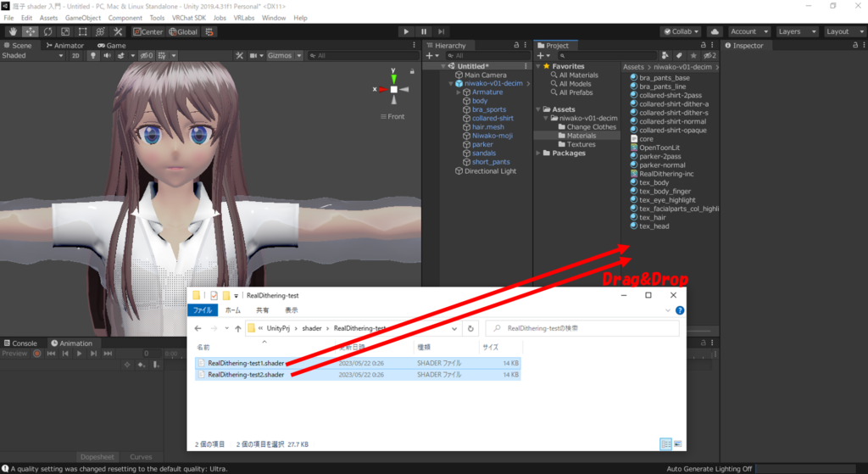The height and width of the screenshot is (474, 868).
Task: Click the Pause button in the toolbar
Action: pyautogui.click(x=424, y=31)
